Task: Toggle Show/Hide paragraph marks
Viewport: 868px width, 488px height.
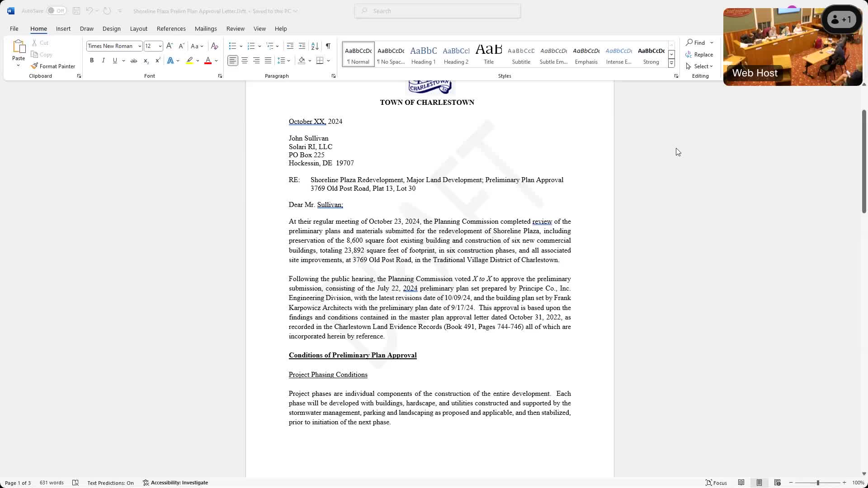Action: click(328, 46)
